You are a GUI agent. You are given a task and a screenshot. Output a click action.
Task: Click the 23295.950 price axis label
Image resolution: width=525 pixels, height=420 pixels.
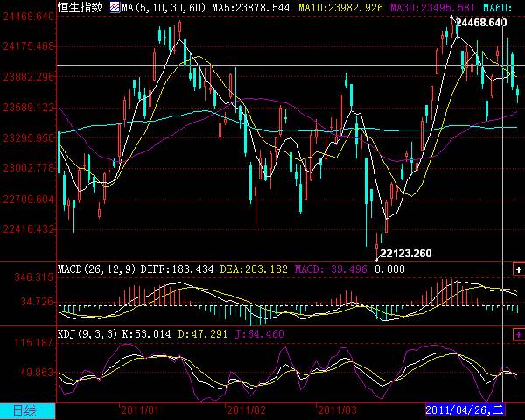click(x=29, y=138)
